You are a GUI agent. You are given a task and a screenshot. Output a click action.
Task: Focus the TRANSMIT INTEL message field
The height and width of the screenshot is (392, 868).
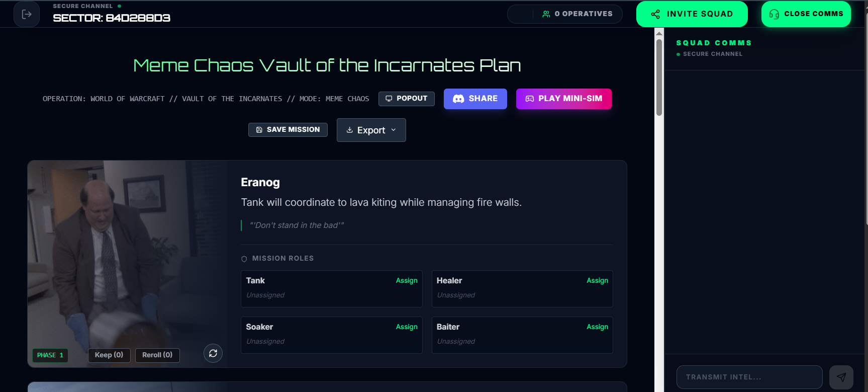tap(749, 377)
